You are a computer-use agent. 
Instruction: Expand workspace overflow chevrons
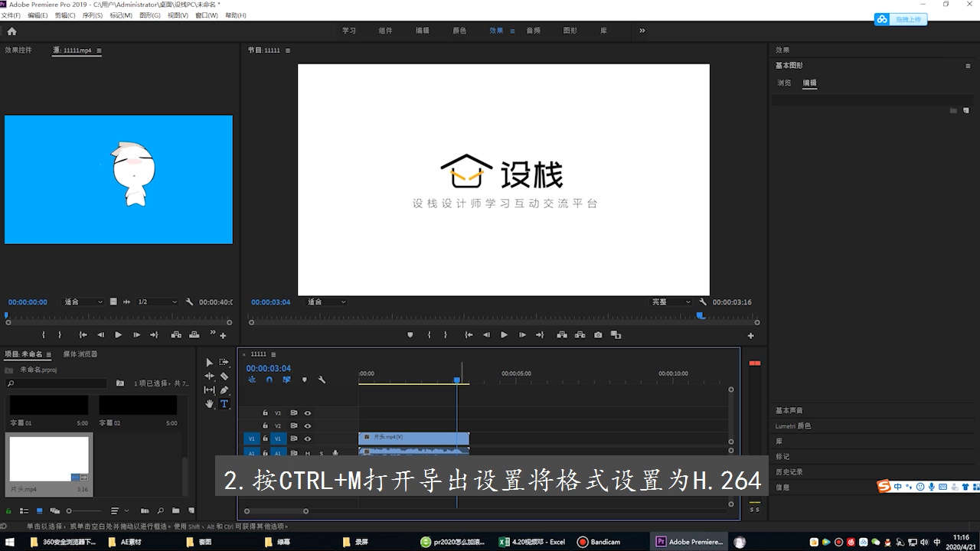pos(642,31)
